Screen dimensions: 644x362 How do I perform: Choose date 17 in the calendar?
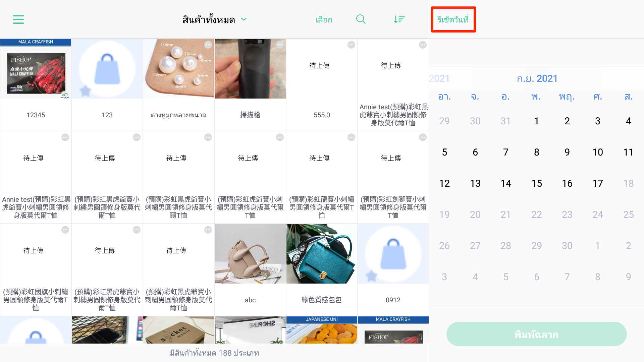coord(597,183)
